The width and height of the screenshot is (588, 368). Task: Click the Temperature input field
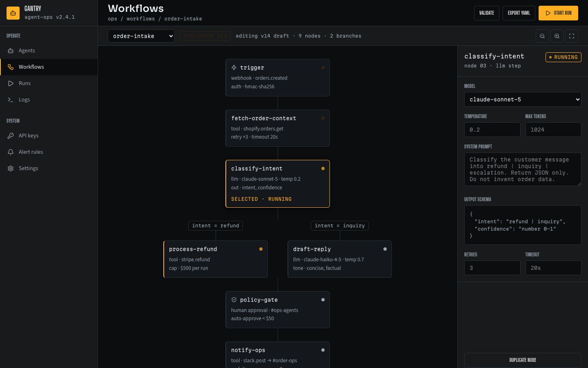(x=492, y=130)
